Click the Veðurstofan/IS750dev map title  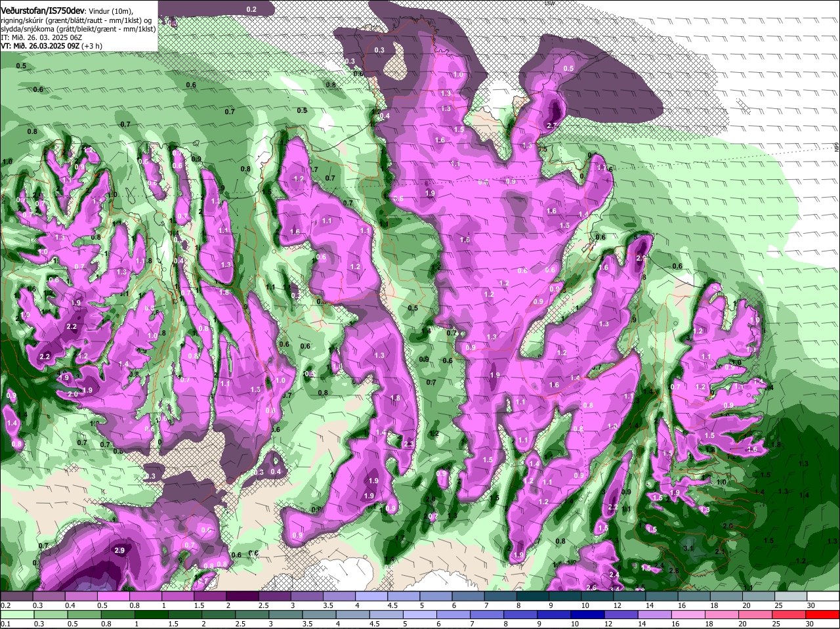(x=43, y=10)
